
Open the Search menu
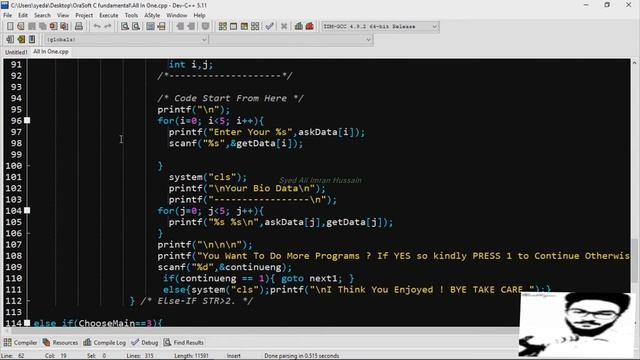42,15
